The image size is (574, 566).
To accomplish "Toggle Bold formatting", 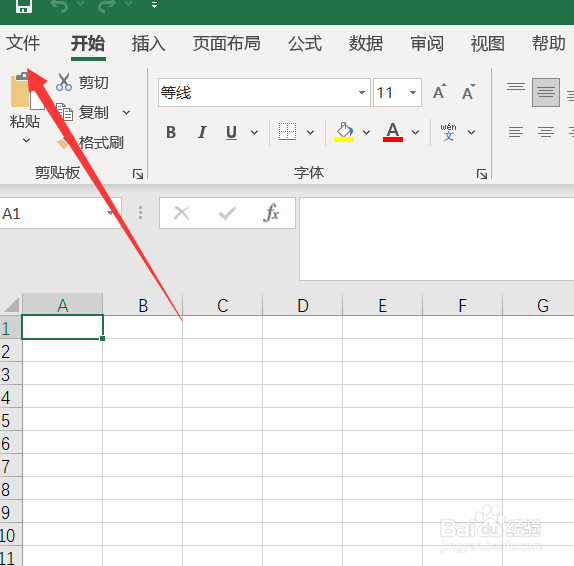I will [x=171, y=132].
